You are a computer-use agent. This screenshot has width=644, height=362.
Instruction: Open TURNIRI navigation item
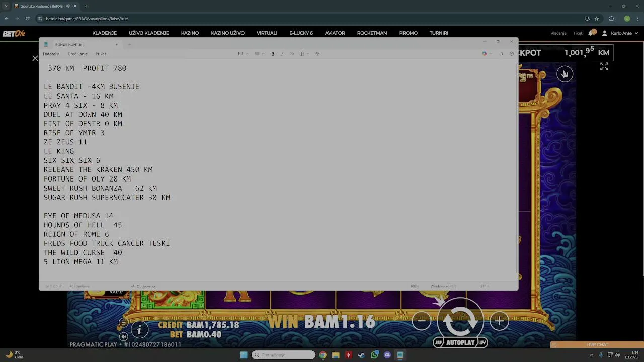(x=439, y=33)
